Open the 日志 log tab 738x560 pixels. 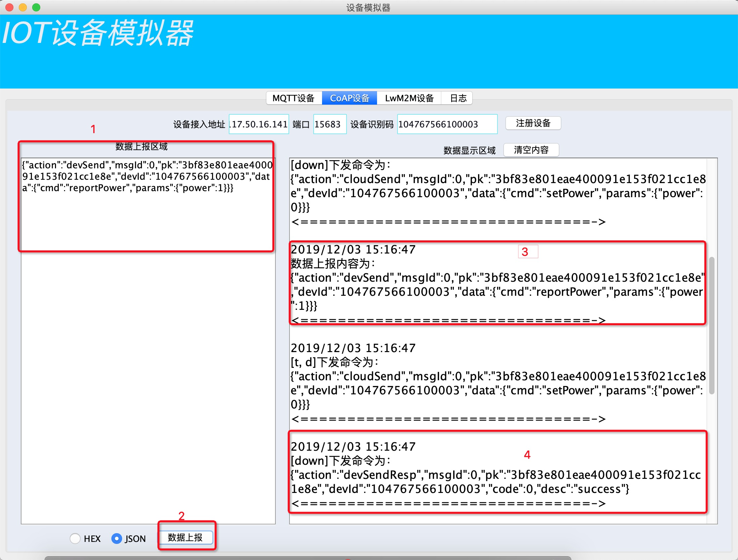click(458, 98)
